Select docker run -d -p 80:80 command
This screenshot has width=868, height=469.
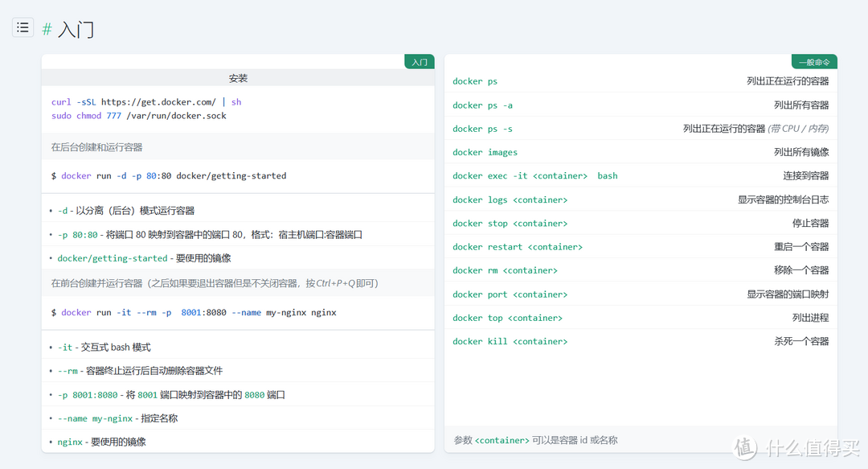[x=169, y=175]
